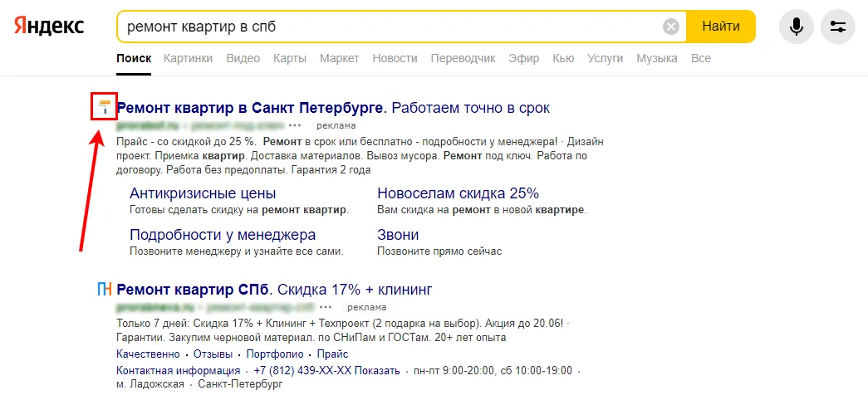
Task: Click the Найти search button
Action: pyautogui.click(x=721, y=26)
